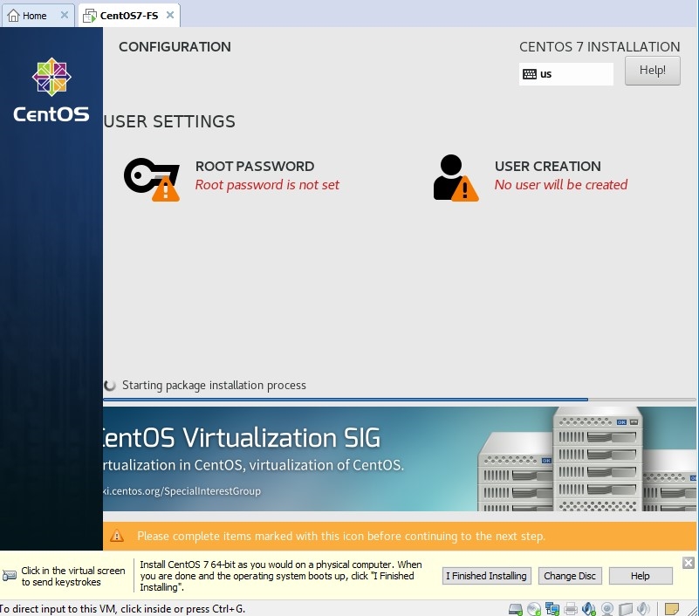Click the network adapter status icon
The width and height of the screenshot is (699, 616).
[552, 608]
